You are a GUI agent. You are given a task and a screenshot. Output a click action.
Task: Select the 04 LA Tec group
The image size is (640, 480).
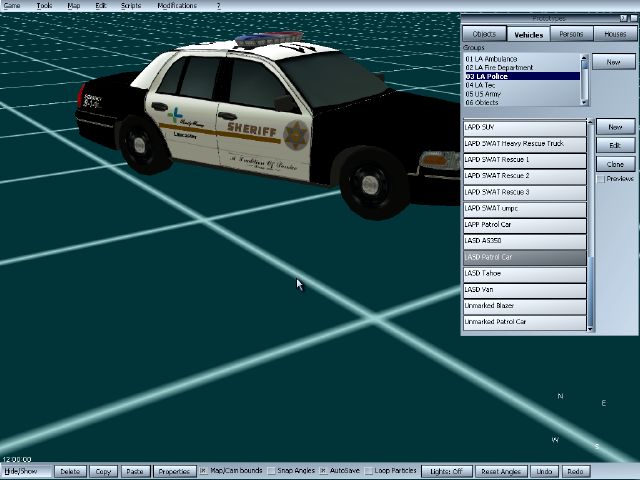point(522,85)
